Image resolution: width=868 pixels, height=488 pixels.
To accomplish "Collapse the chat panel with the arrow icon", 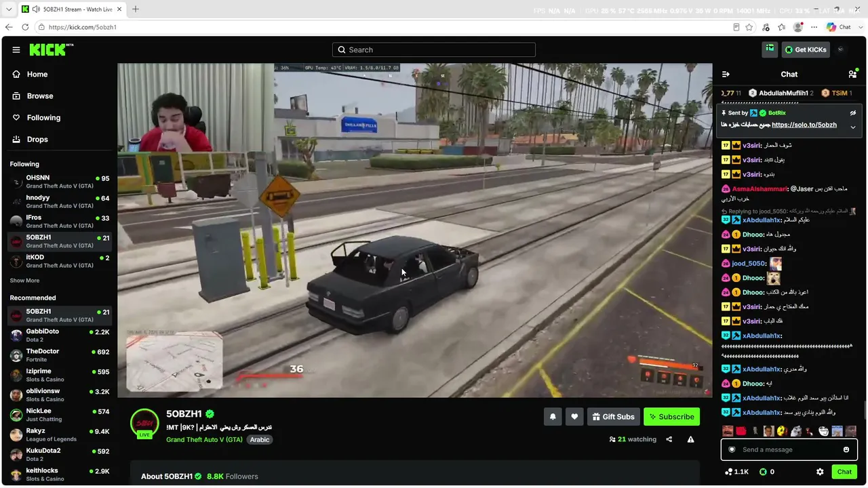I will [x=726, y=74].
